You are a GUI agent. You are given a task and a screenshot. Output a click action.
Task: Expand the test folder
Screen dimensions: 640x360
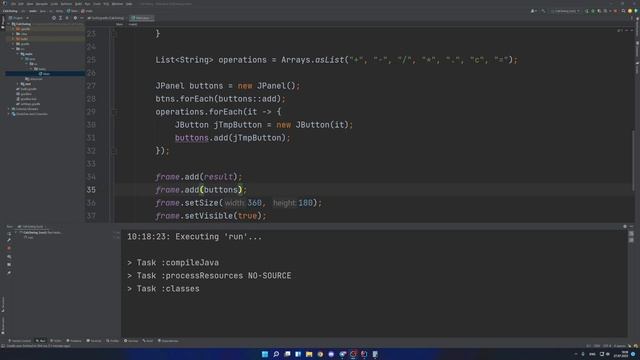tap(18, 84)
